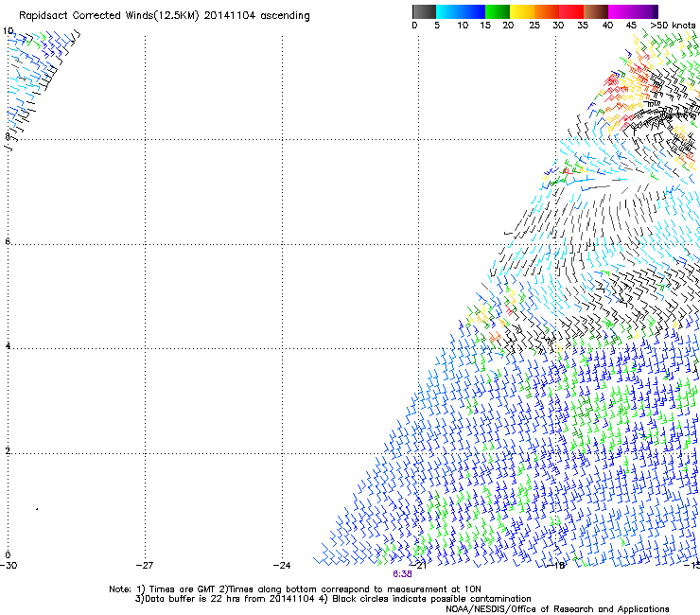Click the 'NOAA/NESDIS/Office of Research and Applications' credit
The image size is (700, 615).
557,609
